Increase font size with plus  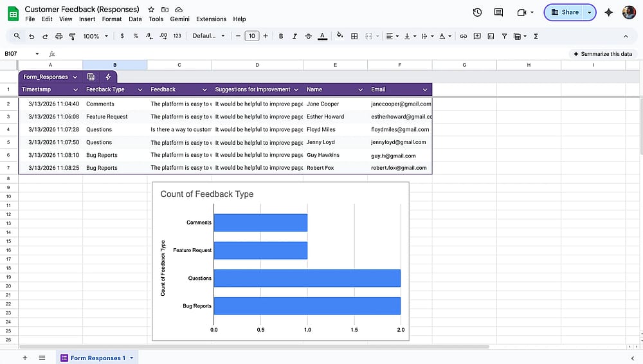pyautogui.click(x=266, y=36)
